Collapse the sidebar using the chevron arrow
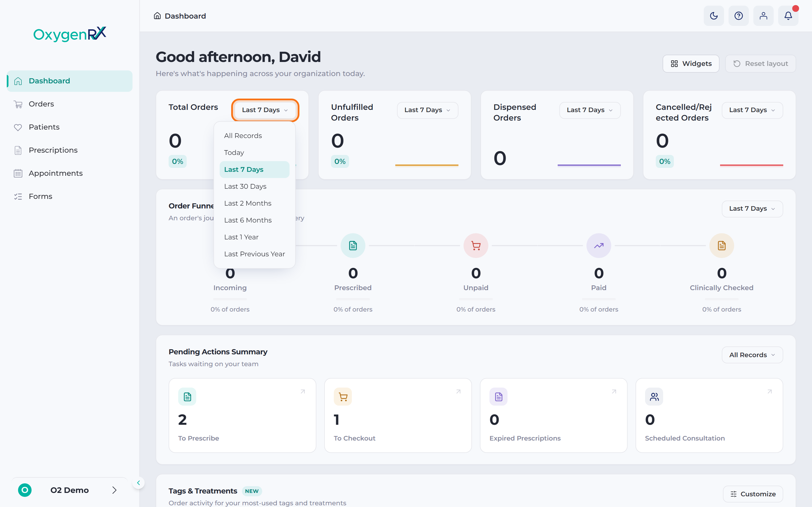The width and height of the screenshot is (812, 507). [138, 483]
